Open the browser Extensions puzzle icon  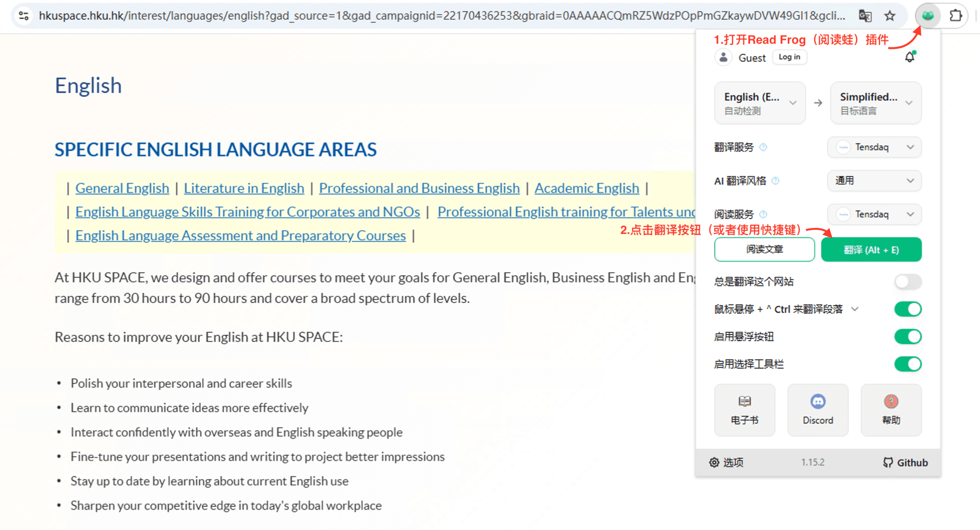pos(955,16)
